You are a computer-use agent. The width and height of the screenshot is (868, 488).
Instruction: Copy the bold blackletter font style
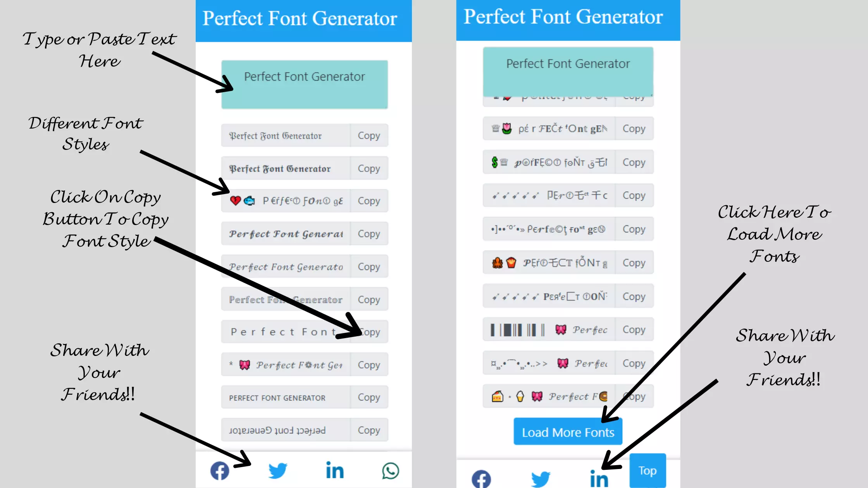[369, 168]
